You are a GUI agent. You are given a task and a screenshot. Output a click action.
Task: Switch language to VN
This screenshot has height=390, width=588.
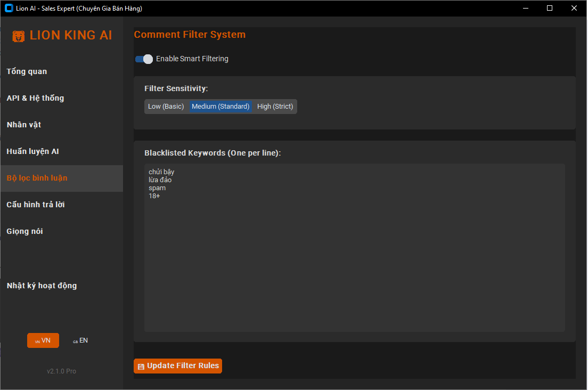click(43, 340)
